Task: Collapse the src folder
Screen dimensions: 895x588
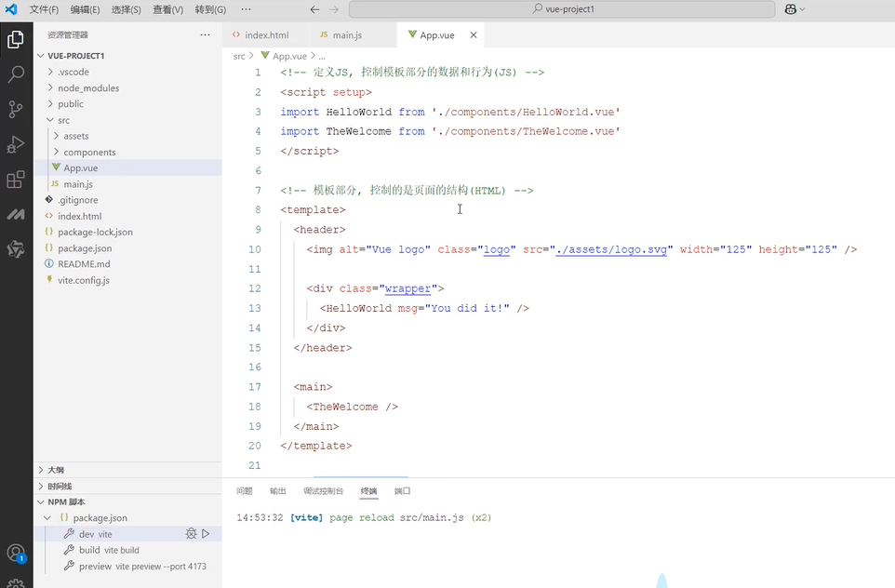Action: [x=51, y=120]
